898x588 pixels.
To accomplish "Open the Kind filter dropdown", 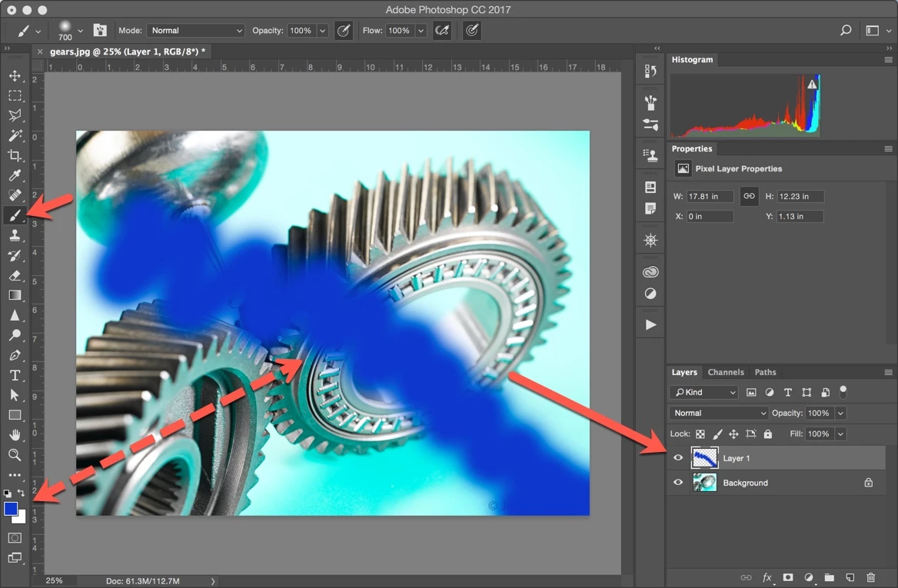I will pos(704,392).
